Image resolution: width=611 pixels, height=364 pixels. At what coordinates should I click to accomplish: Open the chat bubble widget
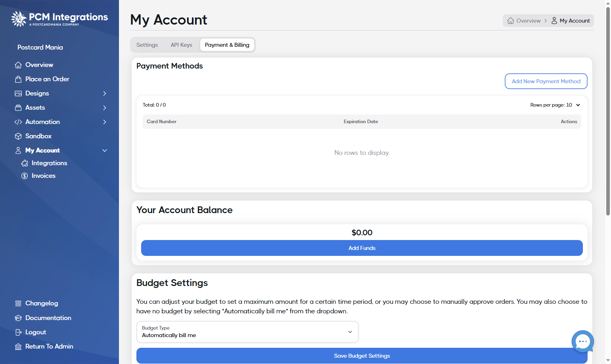point(583,341)
